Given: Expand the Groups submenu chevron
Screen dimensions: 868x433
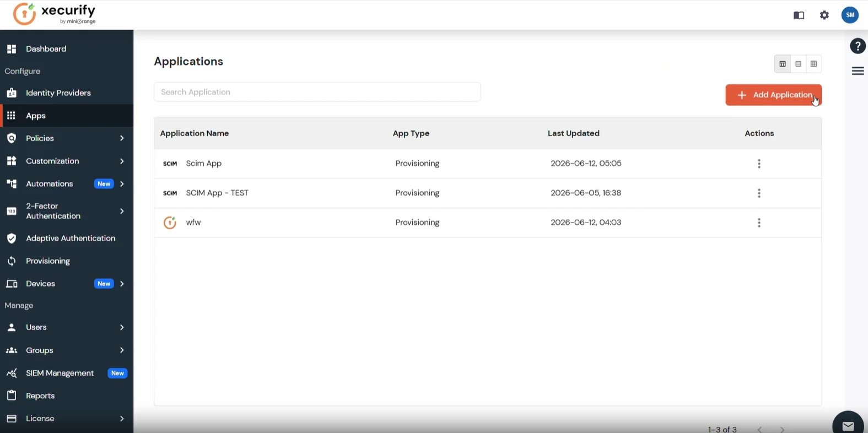Looking at the screenshot, I should (122, 350).
